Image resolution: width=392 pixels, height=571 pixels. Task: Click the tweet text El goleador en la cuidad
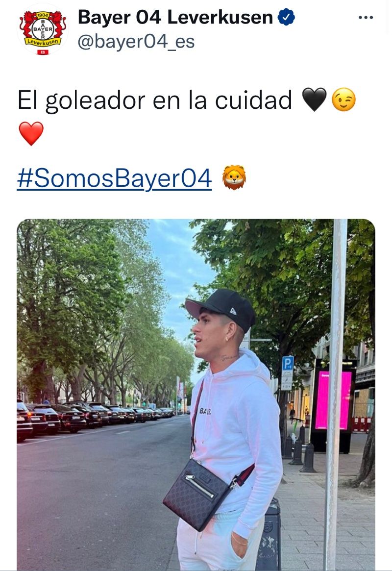pyautogui.click(x=155, y=100)
